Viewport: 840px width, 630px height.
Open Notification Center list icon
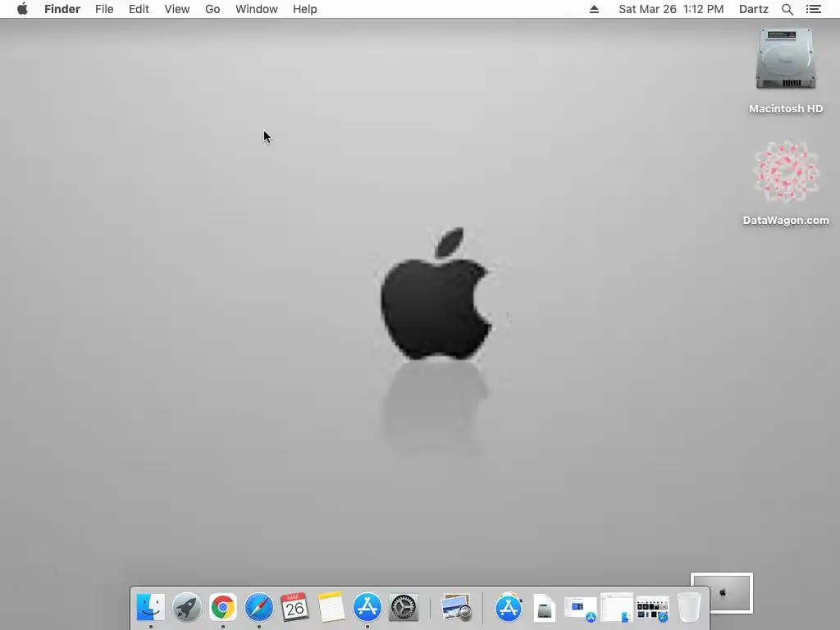pyautogui.click(x=813, y=9)
